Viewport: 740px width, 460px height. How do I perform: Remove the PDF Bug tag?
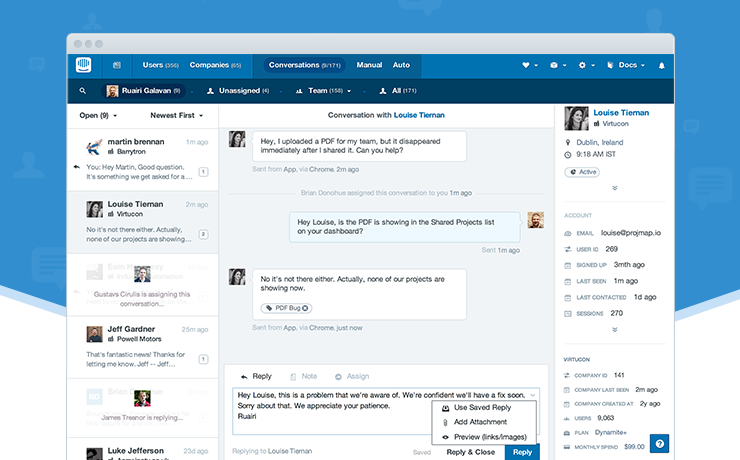pyautogui.click(x=306, y=308)
